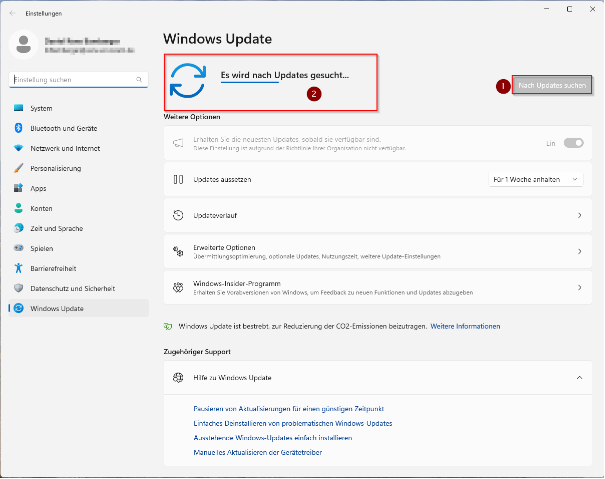605x479 pixels.
Task: Open 'Einfaches Deinstallieren' help link
Action: click(x=293, y=423)
